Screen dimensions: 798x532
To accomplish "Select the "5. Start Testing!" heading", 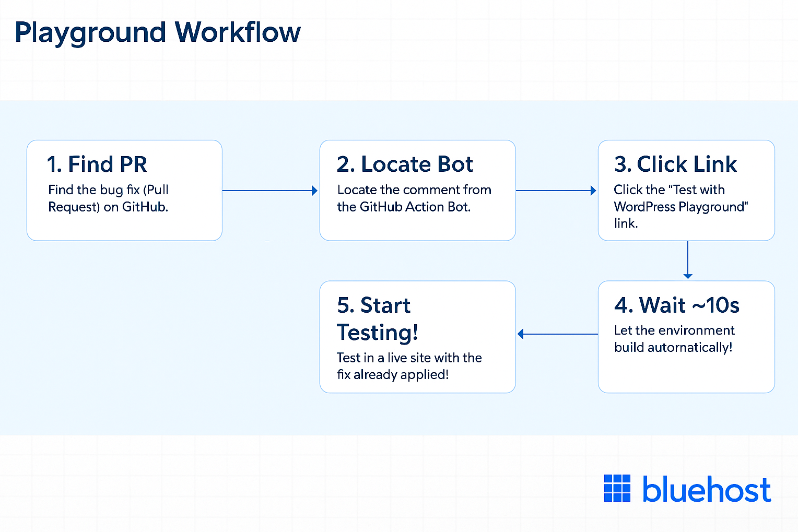I will (378, 318).
